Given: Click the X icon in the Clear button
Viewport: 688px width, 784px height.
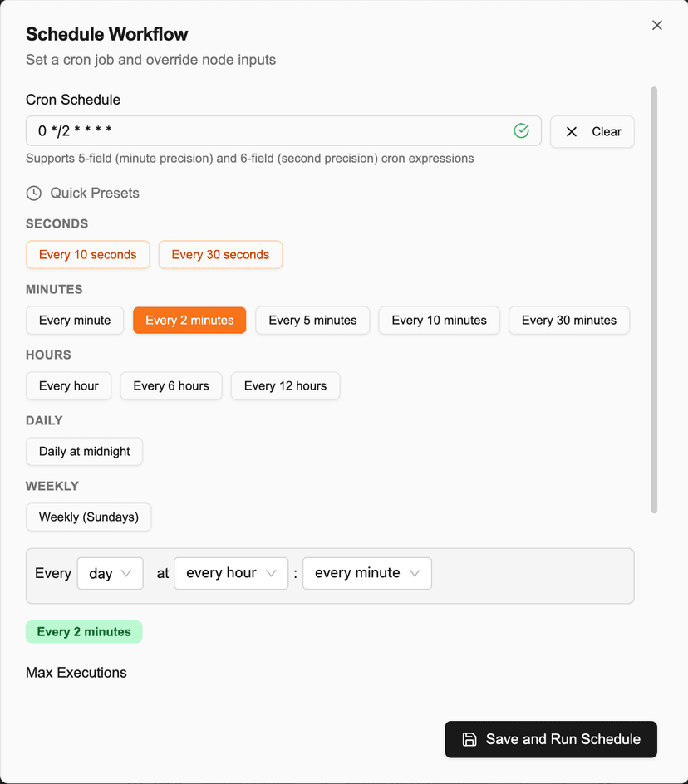Looking at the screenshot, I should click(571, 131).
